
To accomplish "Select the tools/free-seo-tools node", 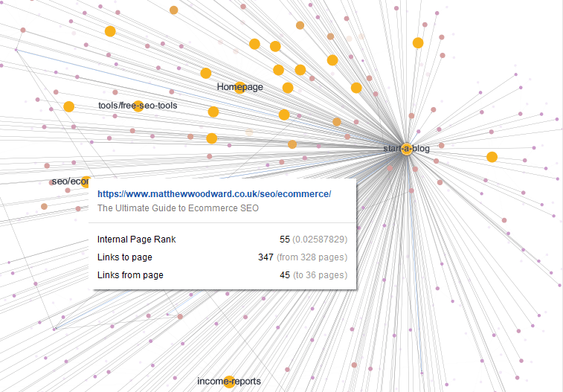I will click(138, 106).
